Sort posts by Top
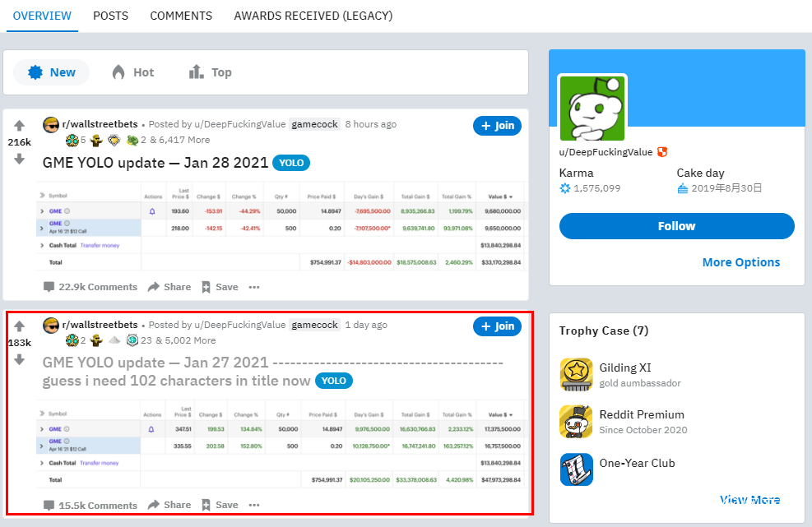 210,72
